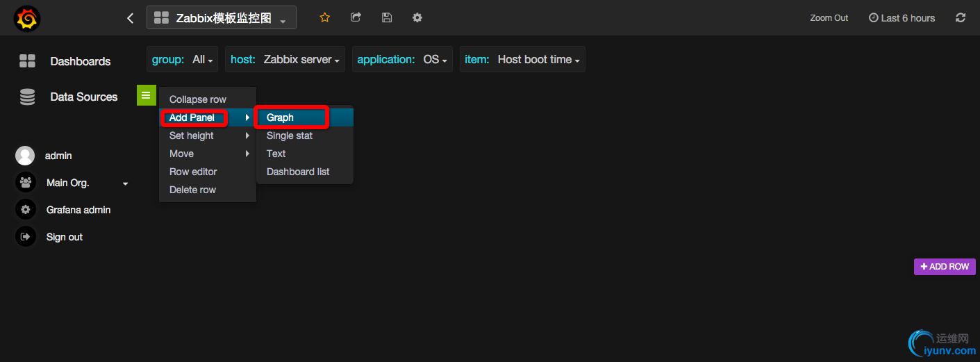This screenshot has height=362, width=980.
Task: Click the Data Sources database icon
Action: click(x=27, y=97)
